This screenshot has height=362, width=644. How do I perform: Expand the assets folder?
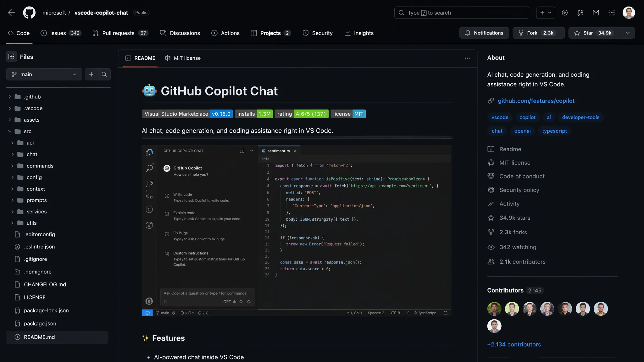tap(9, 120)
